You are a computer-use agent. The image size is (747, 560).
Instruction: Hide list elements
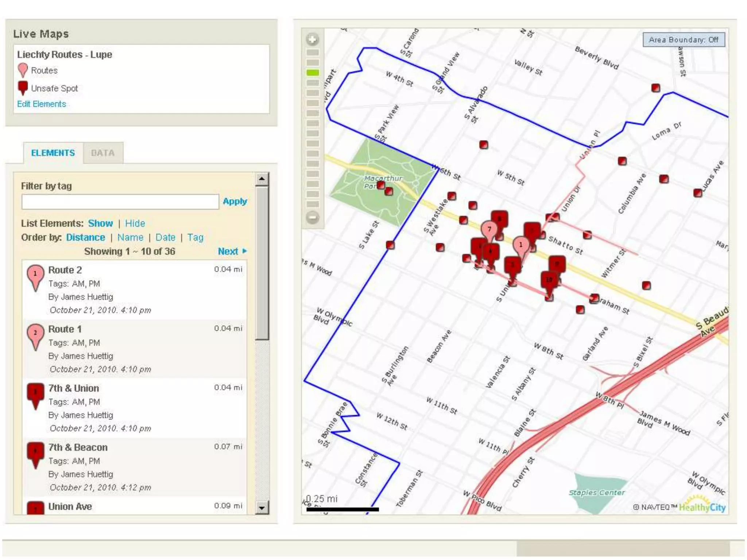tap(135, 223)
